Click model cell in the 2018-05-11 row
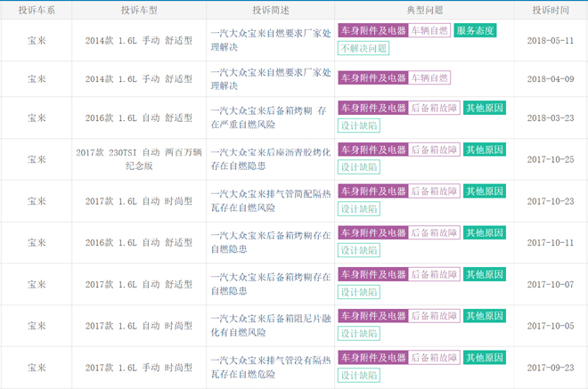 coord(139,40)
